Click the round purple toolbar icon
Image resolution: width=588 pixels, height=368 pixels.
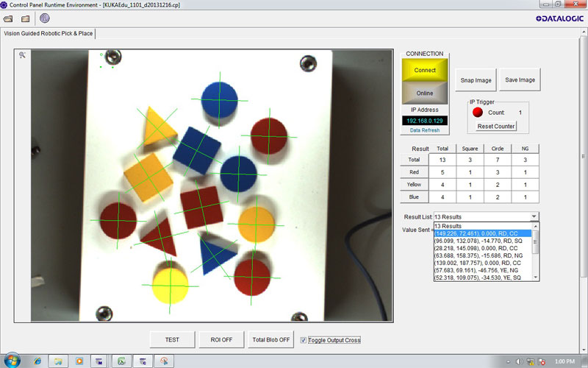(45, 18)
